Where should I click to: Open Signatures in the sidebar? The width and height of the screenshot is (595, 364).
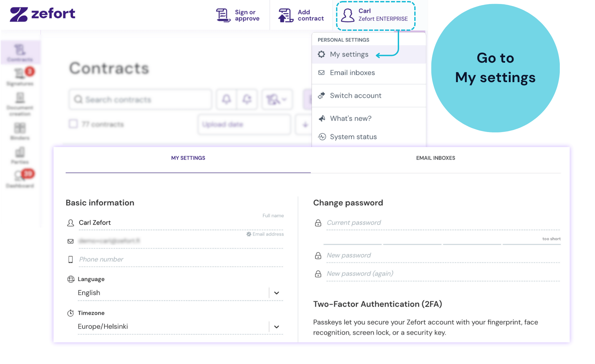(20, 77)
